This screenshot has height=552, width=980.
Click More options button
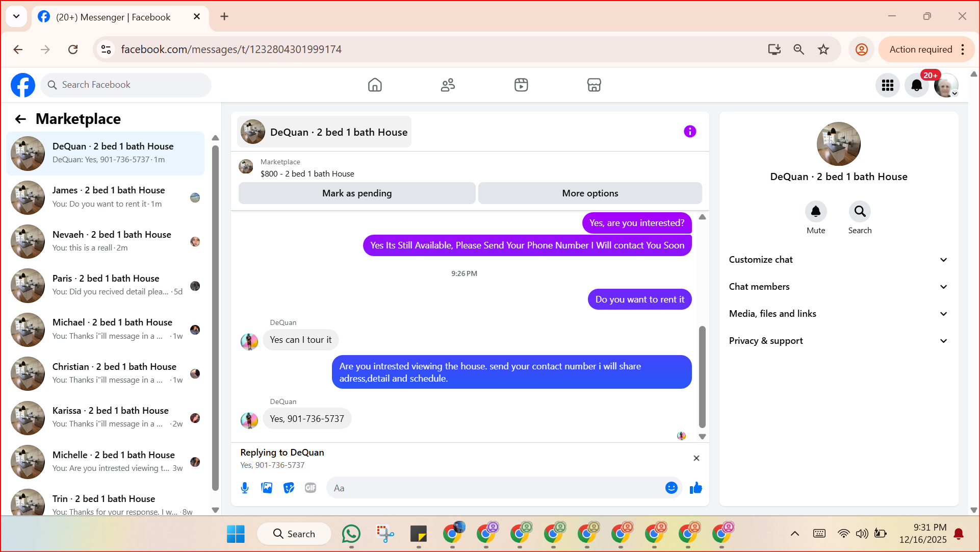[590, 193]
